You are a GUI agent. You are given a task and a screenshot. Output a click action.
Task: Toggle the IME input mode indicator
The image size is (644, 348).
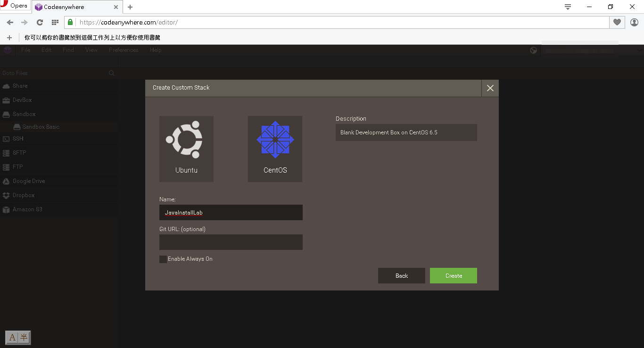click(17, 338)
